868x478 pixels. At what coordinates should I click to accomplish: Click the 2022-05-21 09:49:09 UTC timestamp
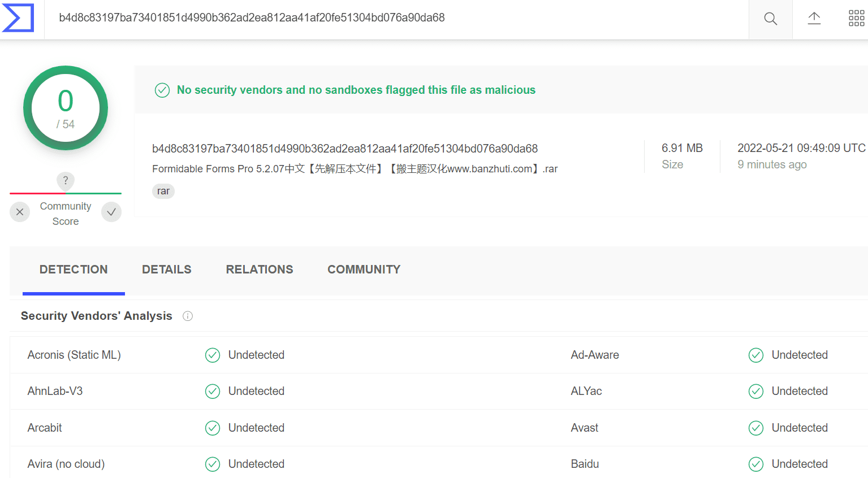[801, 148]
